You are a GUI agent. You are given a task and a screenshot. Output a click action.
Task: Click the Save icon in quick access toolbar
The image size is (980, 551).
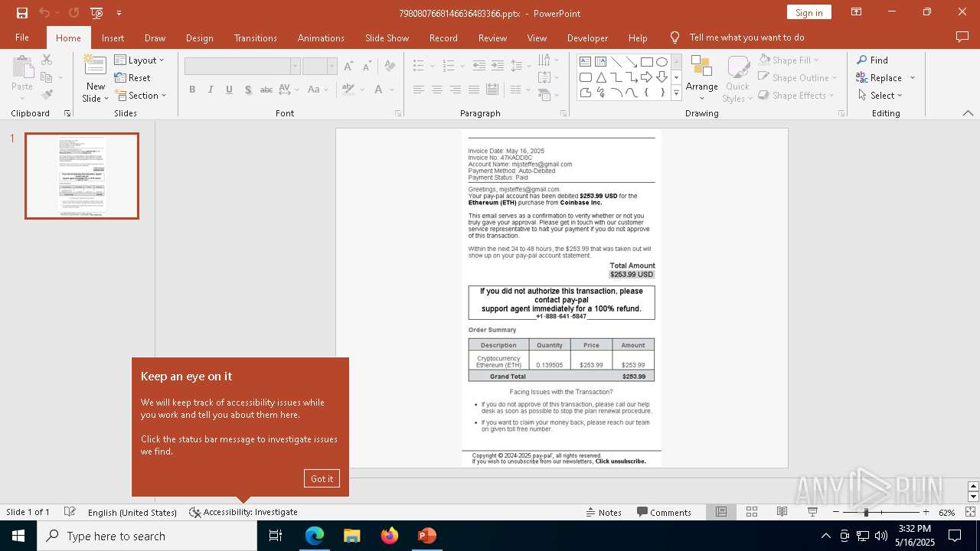22,13
